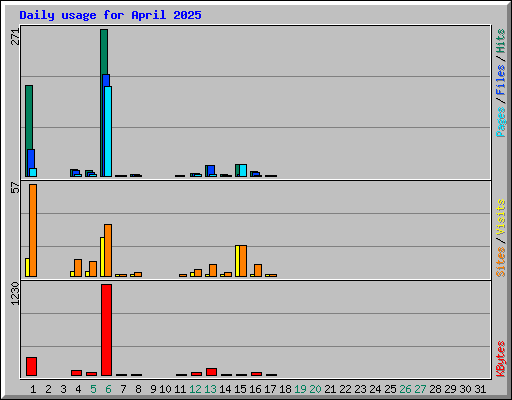Click the red KBytes bar on day 6

click(x=107, y=330)
